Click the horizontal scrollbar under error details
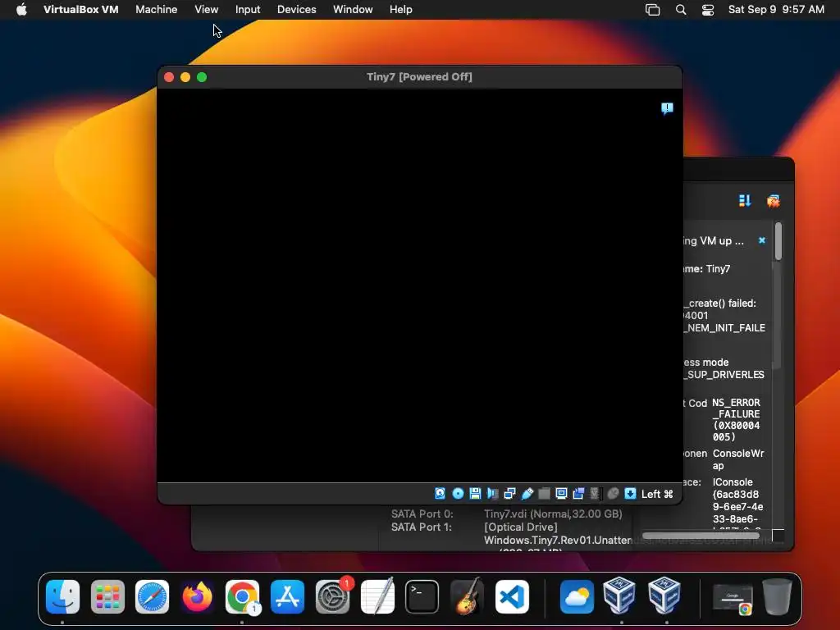Viewport: 840px width, 630px height. [x=701, y=535]
